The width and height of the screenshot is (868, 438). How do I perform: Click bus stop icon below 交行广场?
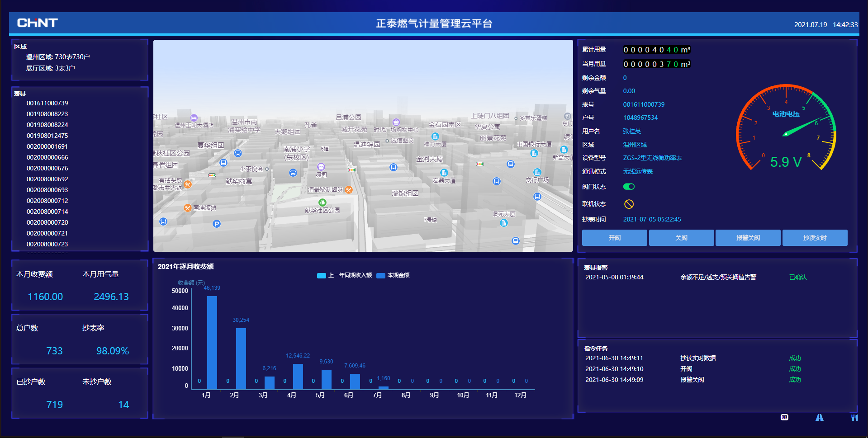pos(537,197)
